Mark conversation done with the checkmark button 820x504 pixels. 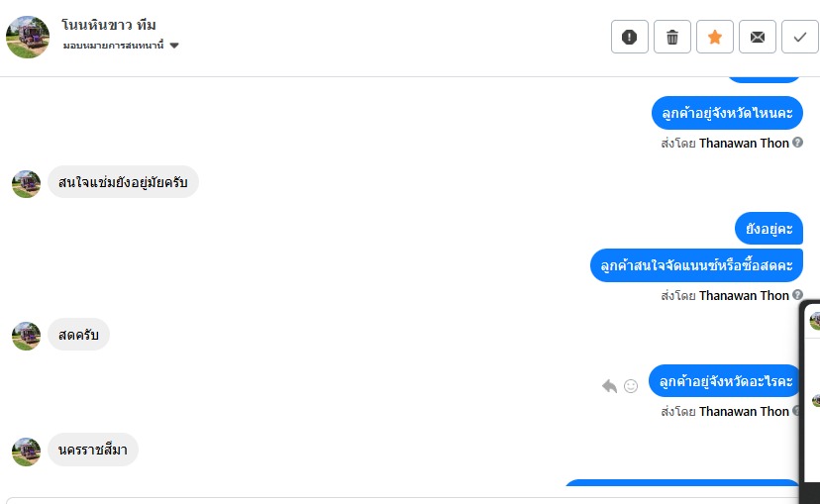799,38
